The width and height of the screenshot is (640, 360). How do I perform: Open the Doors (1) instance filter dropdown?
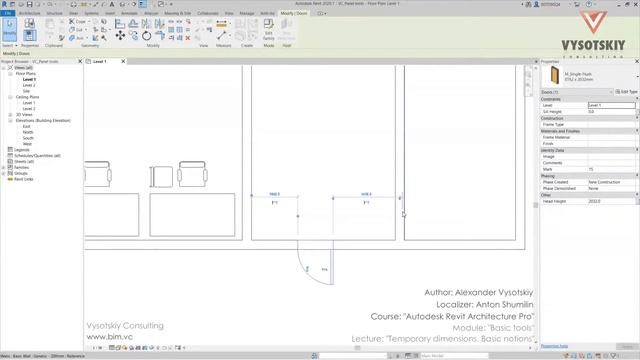tap(577, 92)
